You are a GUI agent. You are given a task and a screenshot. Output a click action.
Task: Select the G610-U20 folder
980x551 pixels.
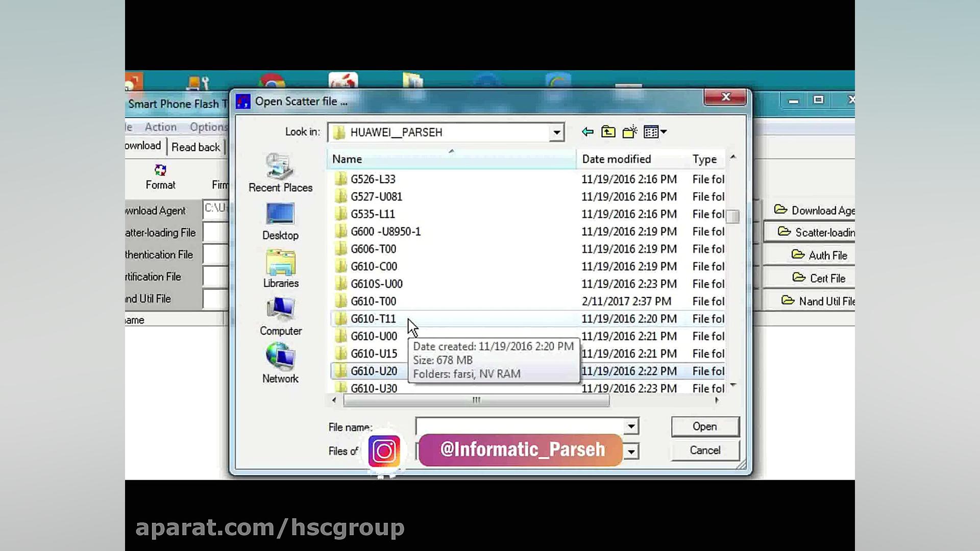coord(374,371)
